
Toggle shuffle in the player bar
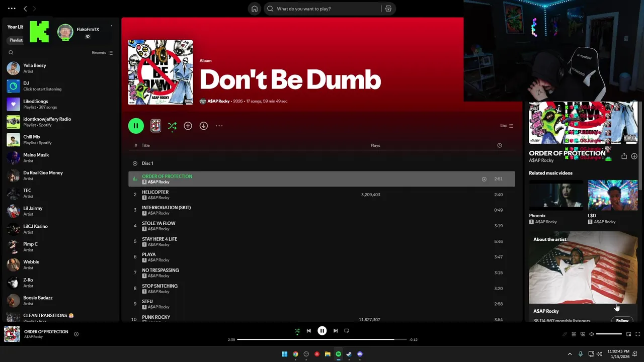point(297,331)
